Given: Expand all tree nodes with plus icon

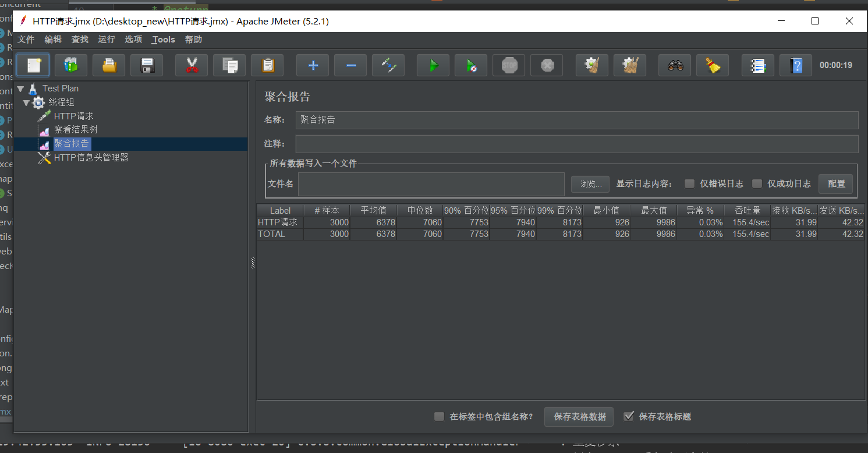Looking at the screenshot, I should [313, 65].
